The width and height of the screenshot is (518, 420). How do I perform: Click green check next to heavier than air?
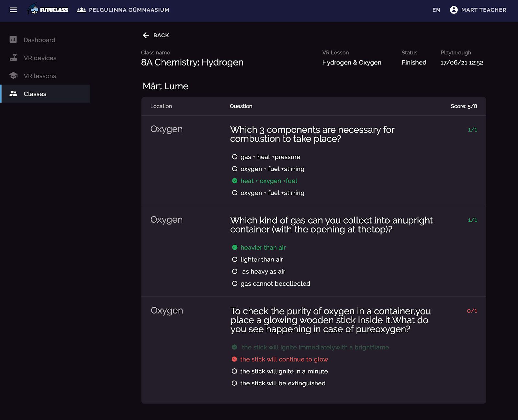point(235,248)
